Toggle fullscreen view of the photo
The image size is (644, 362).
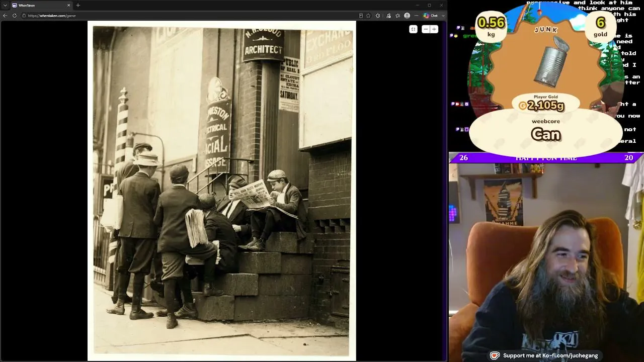tap(413, 29)
